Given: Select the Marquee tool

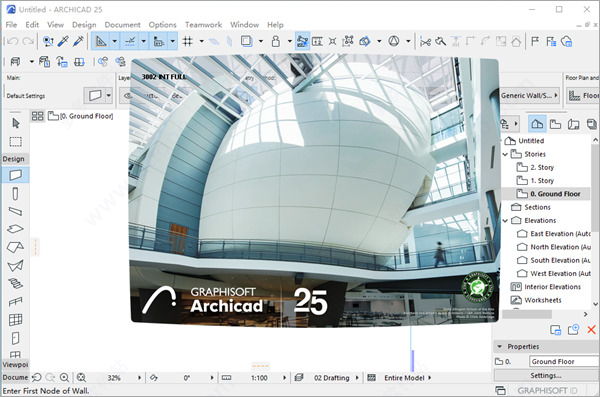Looking at the screenshot, I should [15, 142].
